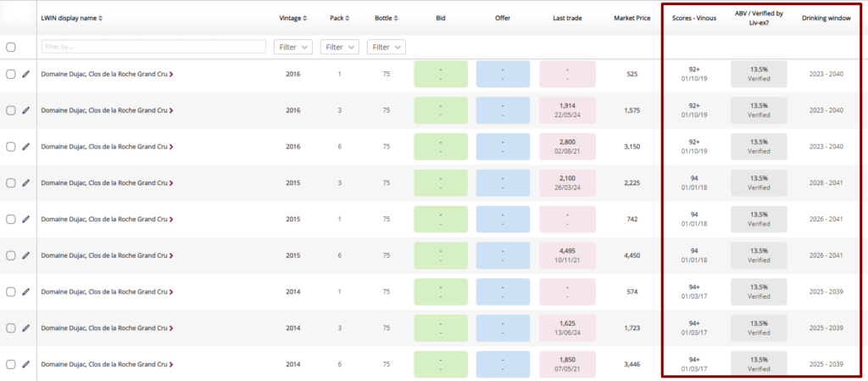Click market price 525
Image resolution: width=868 pixels, height=381 pixels.
[631, 74]
